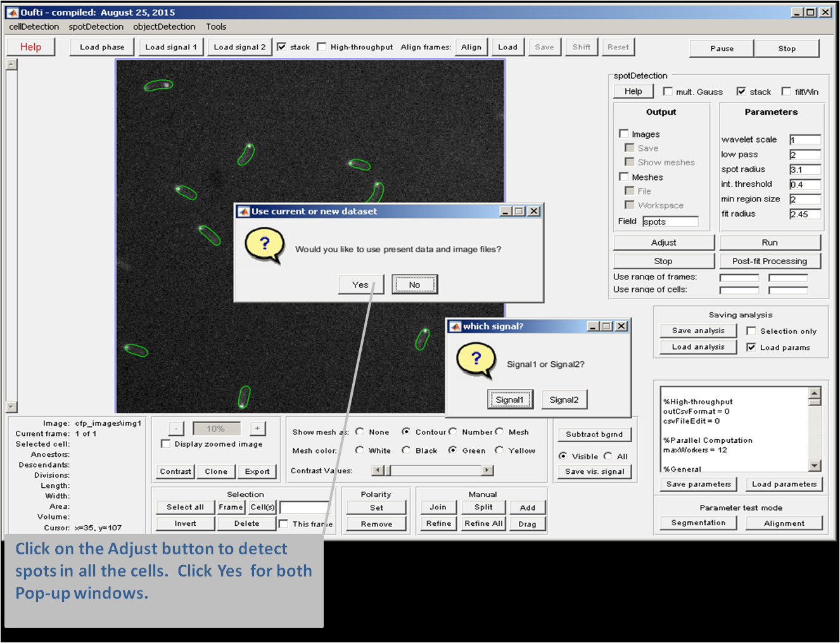
Task: Enable the High-throughput checkbox
Action: click(322, 47)
